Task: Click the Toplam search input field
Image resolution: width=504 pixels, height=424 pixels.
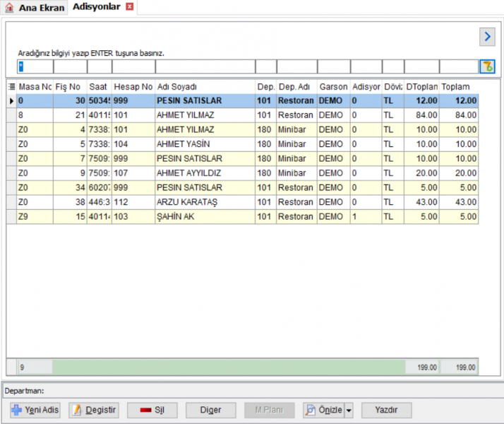Action: point(459,66)
